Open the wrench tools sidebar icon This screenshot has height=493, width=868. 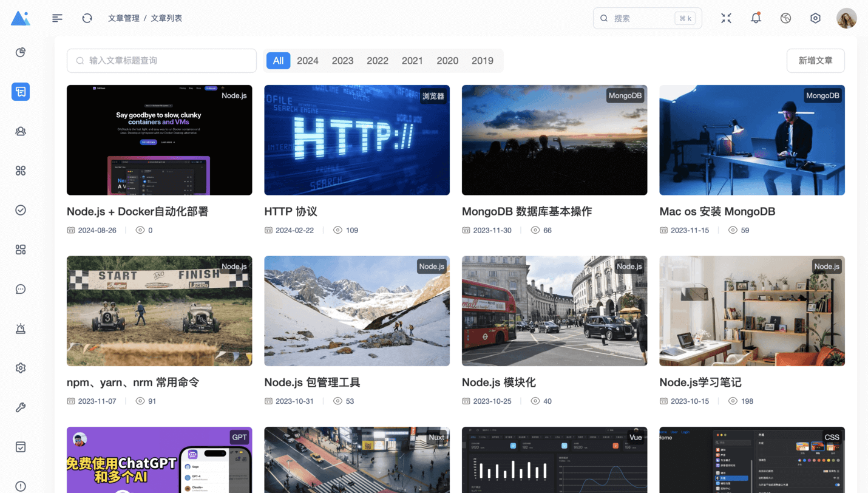click(x=21, y=407)
